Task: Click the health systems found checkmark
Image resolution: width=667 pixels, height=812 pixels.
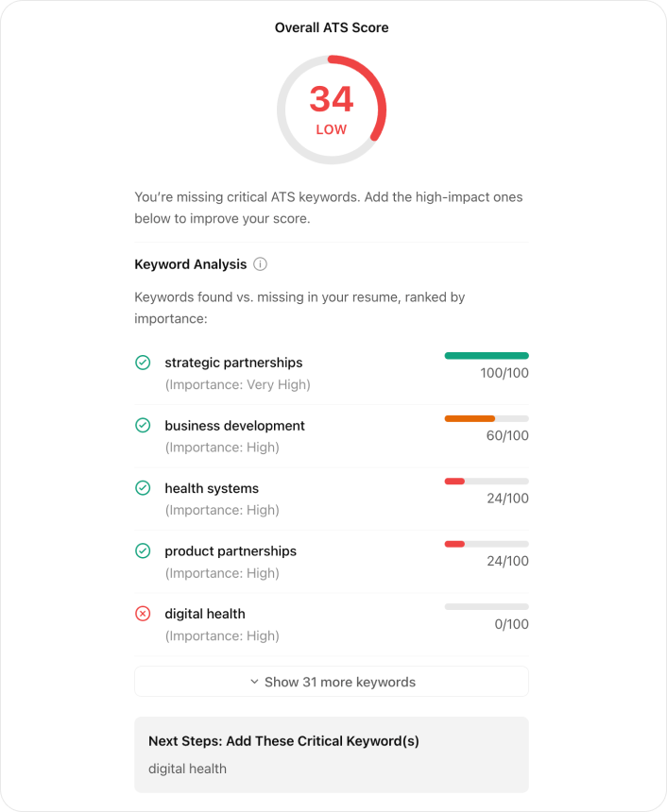Action: tap(143, 488)
